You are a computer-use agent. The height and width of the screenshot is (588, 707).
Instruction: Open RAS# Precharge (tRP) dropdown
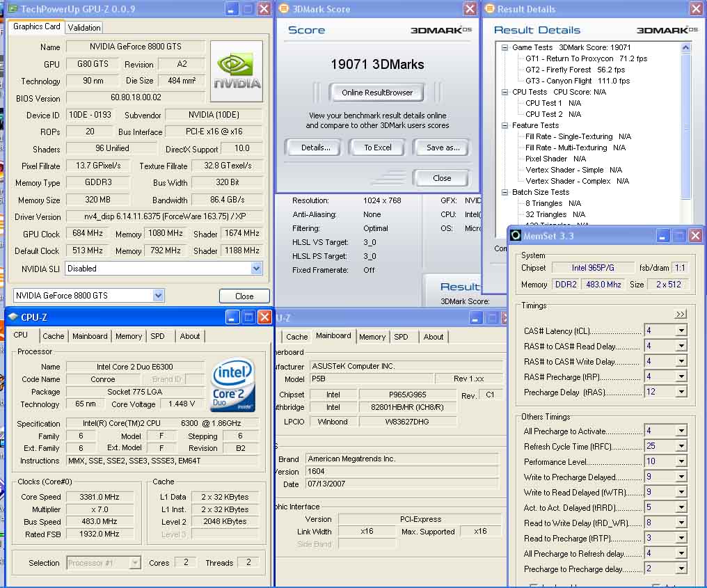[681, 376]
